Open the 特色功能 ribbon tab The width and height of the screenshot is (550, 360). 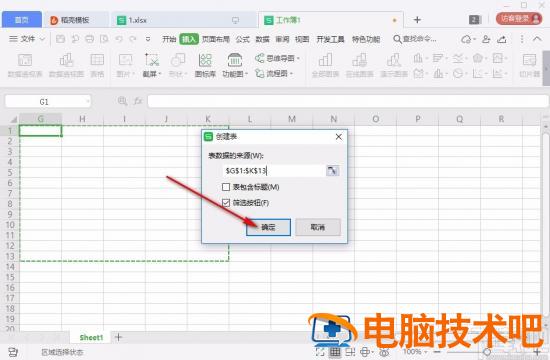[366, 39]
